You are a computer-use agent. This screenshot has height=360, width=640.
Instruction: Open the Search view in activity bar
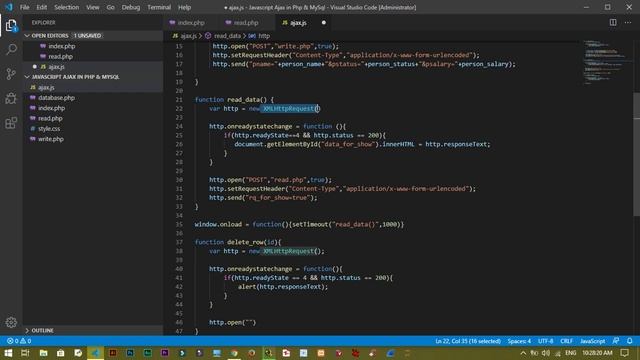point(11,50)
